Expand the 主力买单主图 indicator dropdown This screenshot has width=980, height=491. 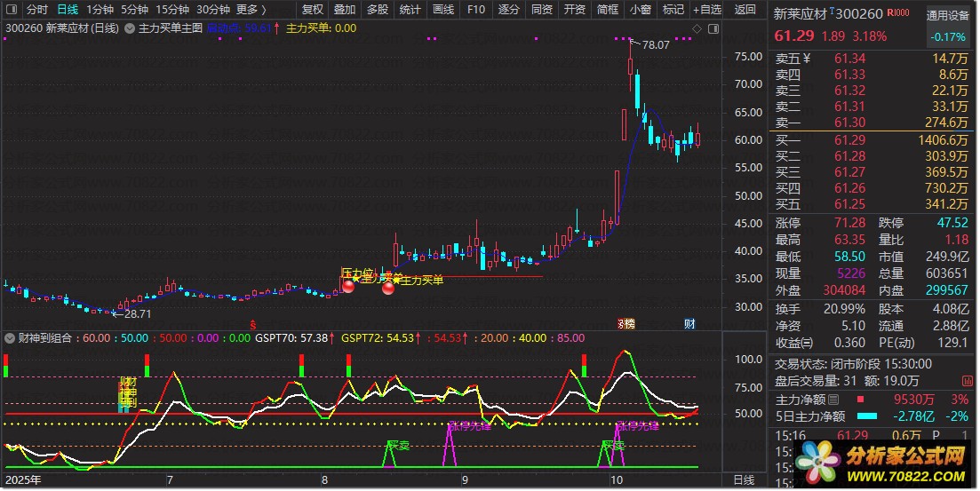click(x=131, y=28)
